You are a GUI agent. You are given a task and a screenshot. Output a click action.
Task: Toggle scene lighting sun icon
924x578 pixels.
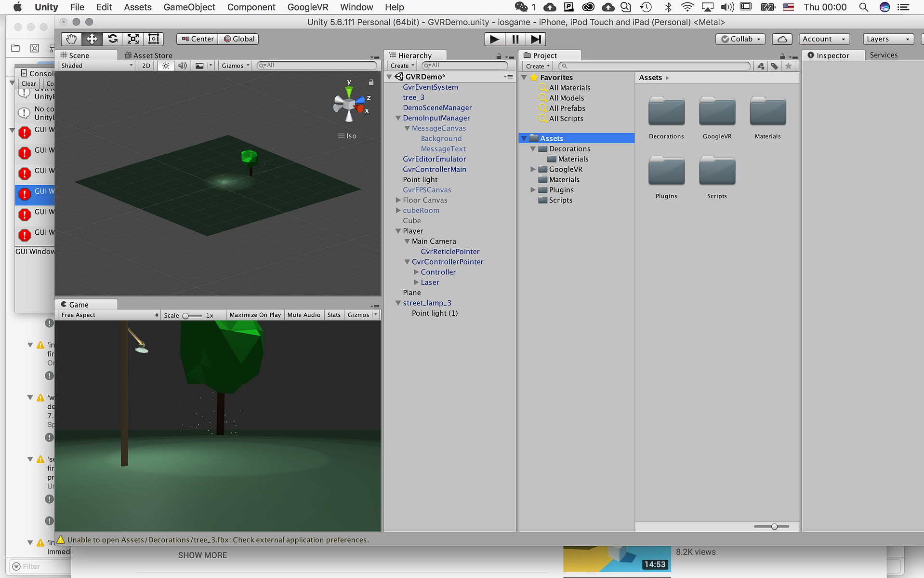click(166, 66)
